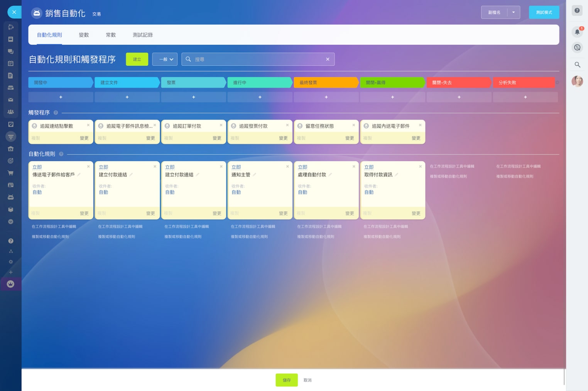Add a rule under the 開發中 stage
Viewport: 588px width, 391px height.
[x=61, y=97]
